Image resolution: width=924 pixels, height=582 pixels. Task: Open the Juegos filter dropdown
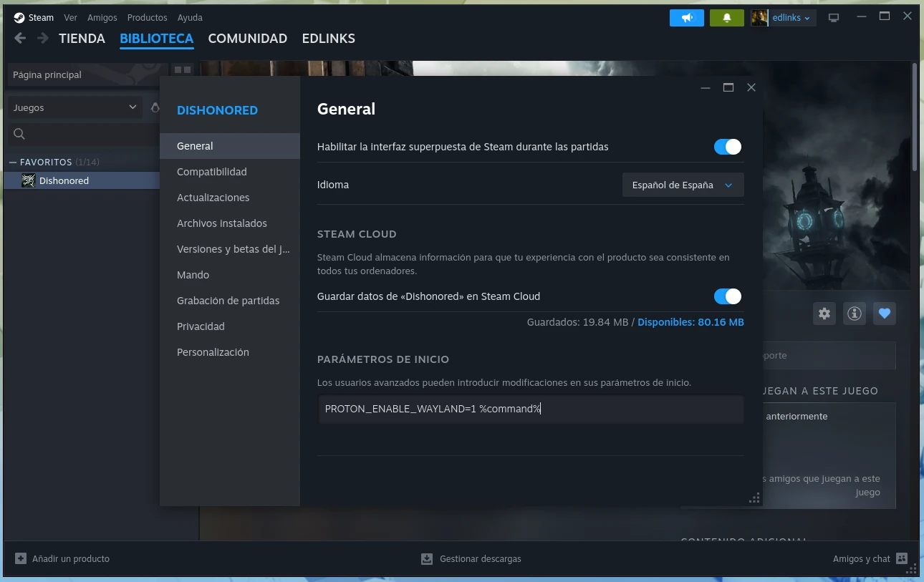point(74,107)
